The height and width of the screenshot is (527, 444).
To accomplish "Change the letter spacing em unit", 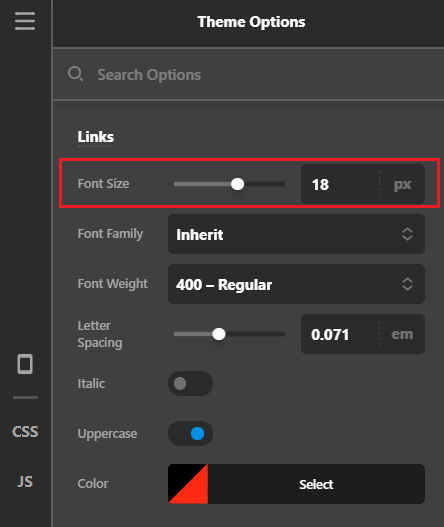I will (402, 334).
